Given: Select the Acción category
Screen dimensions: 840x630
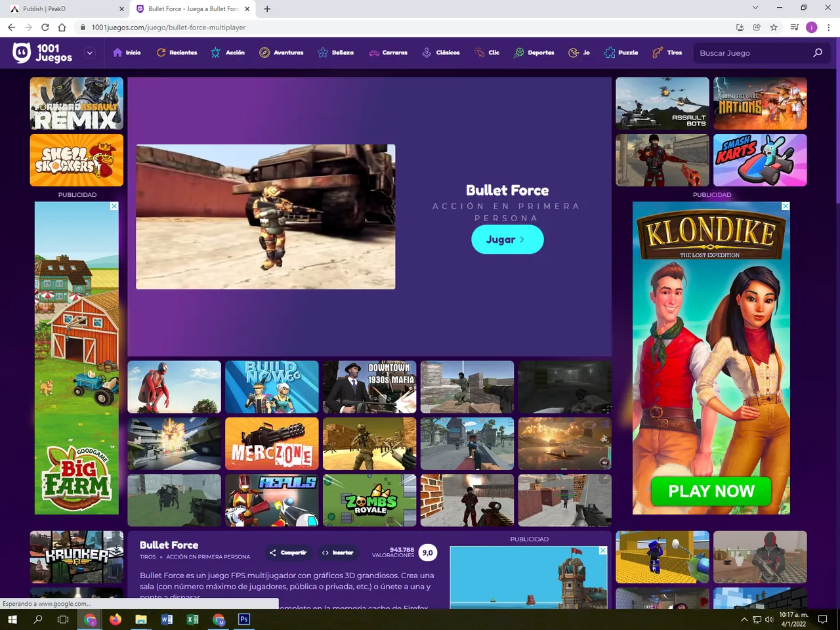Looking at the screenshot, I should pyautogui.click(x=228, y=52).
